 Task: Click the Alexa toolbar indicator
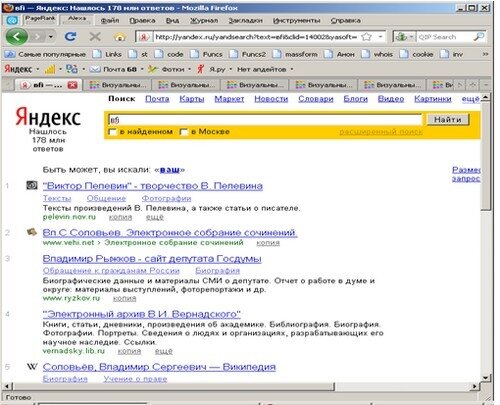(77, 19)
